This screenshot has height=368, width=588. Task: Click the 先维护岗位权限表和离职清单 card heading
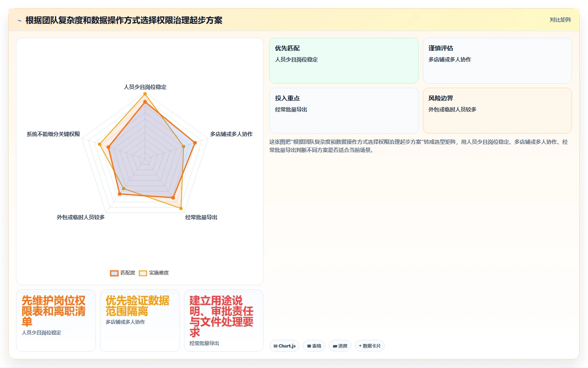(x=54, y=311)
